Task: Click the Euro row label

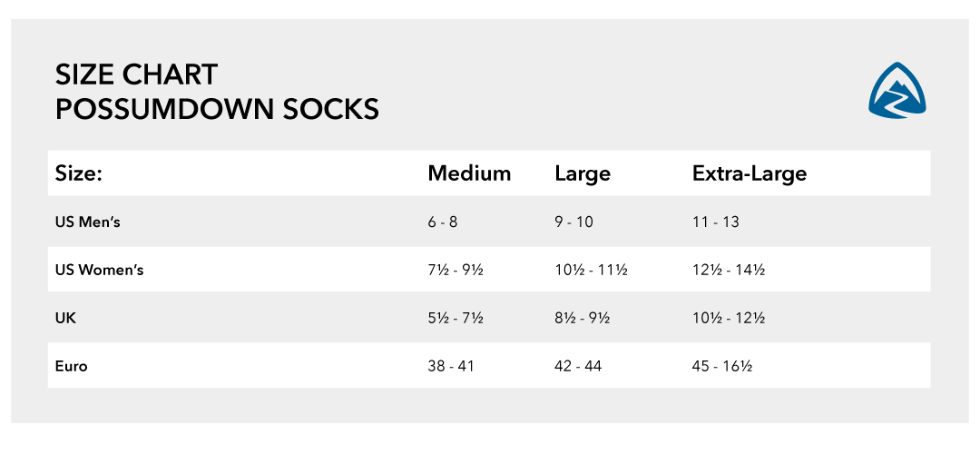Action: point(71,367)
